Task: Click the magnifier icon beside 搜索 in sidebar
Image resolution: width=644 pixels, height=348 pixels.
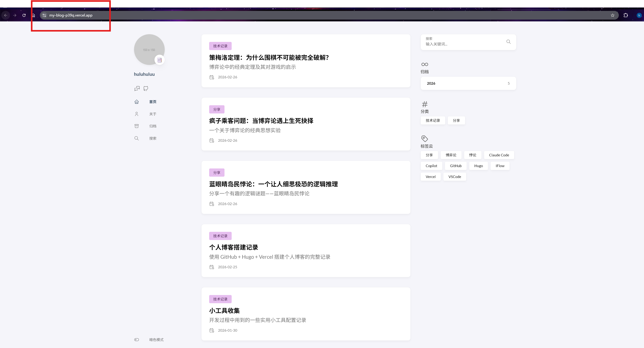Action: 137,138
